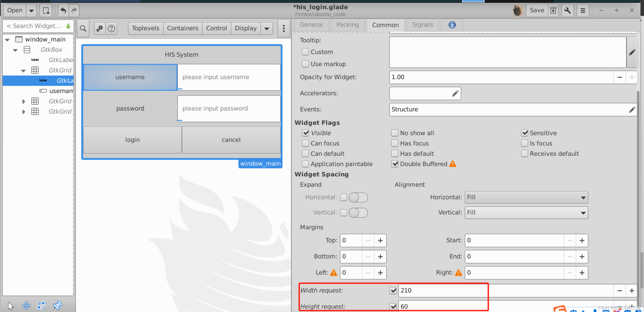Click the Save button
Viewport: 644px width, 312px height.
tap(537, 11)
